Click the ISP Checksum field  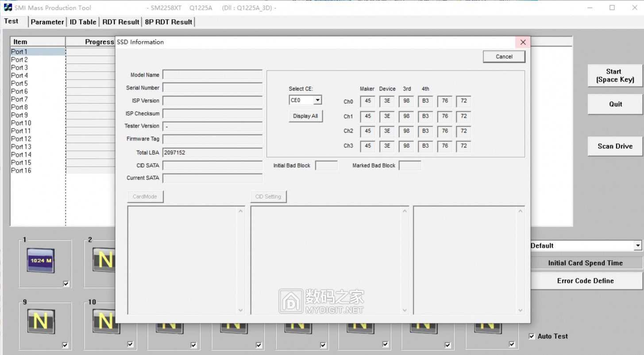tap(212, 113)
